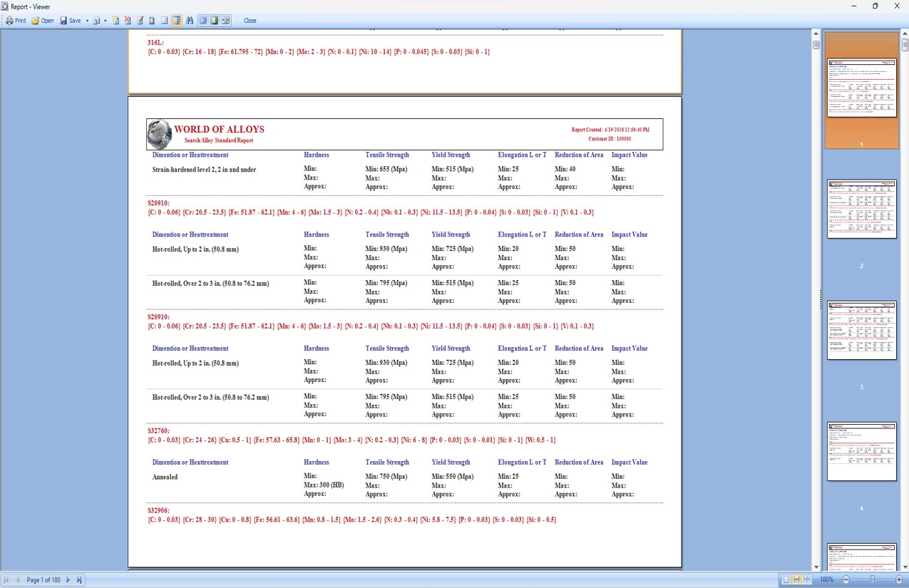Go to next page arrow
909x588 pixels.
click(68, 580)
